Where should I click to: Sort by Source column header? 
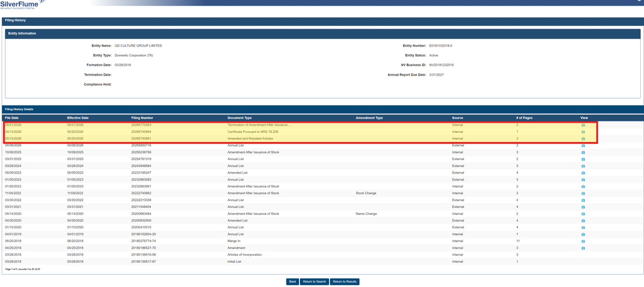pyautogui.click(x=458, y=118)
